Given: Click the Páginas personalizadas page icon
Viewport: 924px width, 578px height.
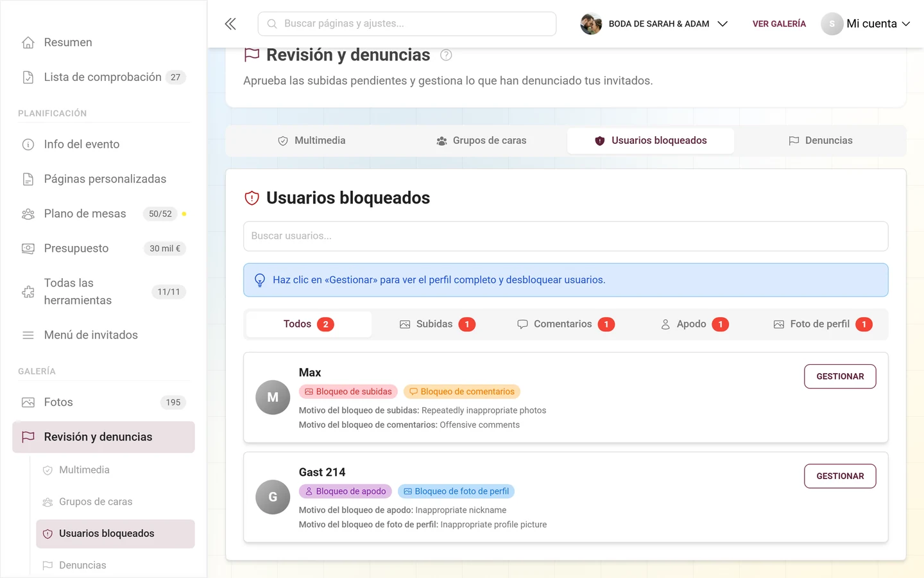Looking at the screenshot, I should (x=28, y=179).
